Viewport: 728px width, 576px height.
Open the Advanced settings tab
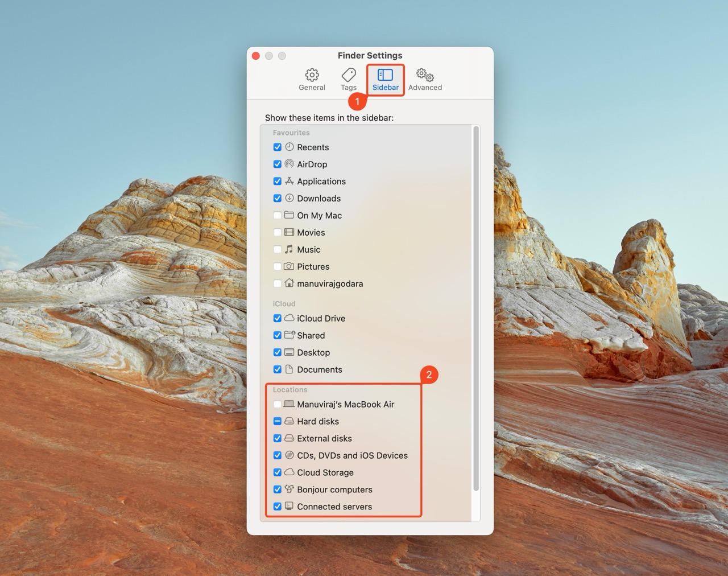425,80
